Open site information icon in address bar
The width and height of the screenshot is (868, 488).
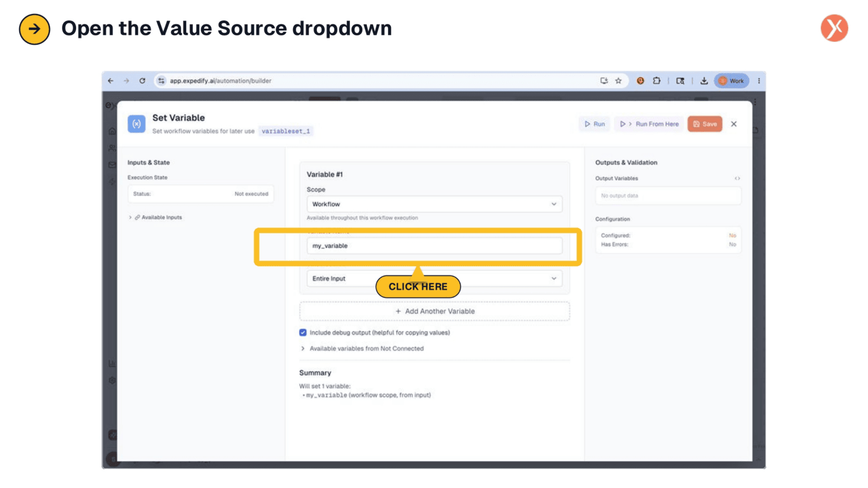(161, 81)
